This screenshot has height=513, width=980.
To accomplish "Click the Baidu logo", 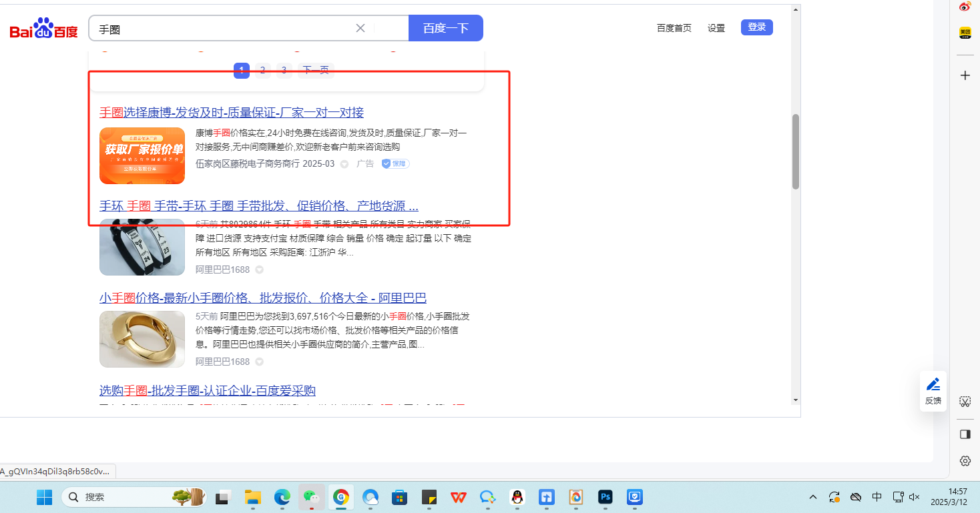I will point(44,29).
